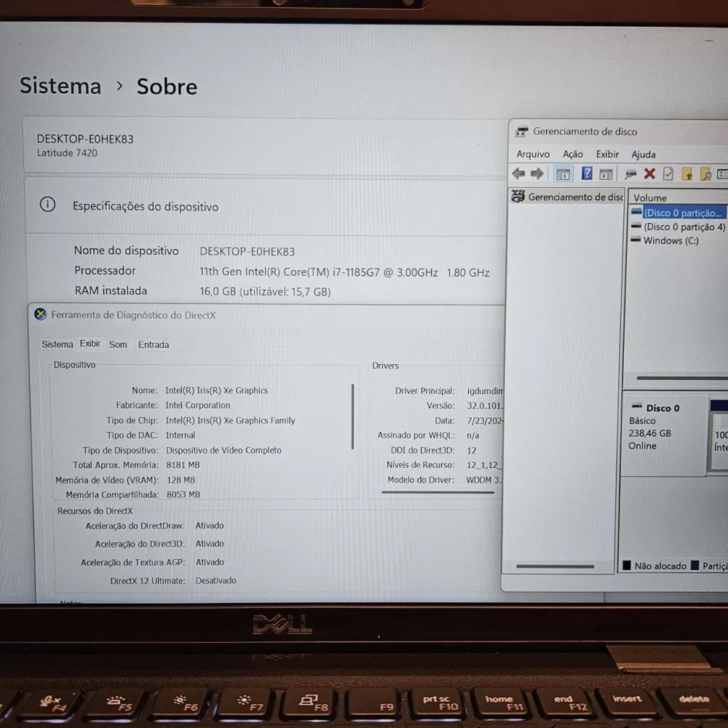Click the connect/drive plug toolbar icon

630,175
